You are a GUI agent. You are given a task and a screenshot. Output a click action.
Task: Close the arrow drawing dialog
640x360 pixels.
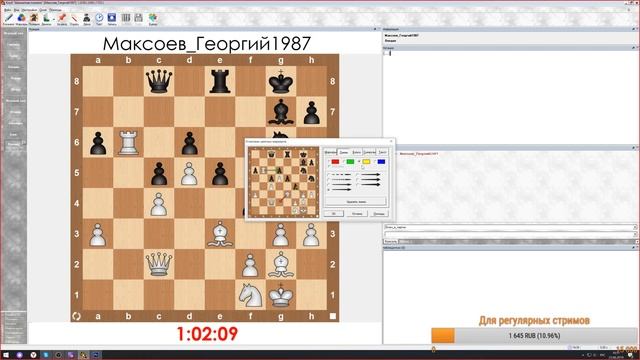pos(391,141)
